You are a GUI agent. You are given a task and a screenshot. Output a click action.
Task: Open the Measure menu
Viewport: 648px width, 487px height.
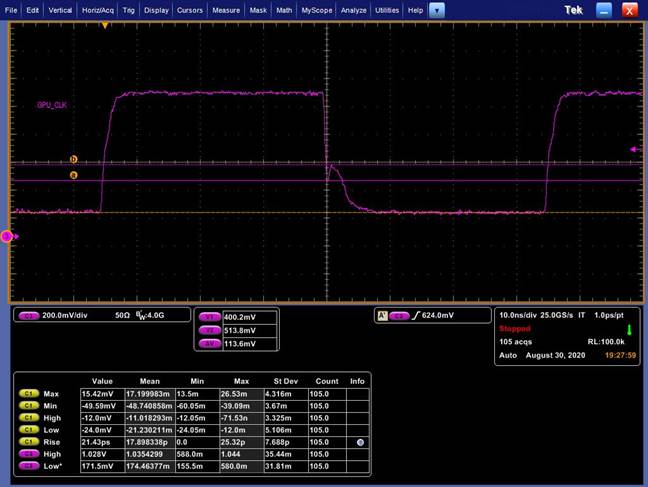click(226, 10)
